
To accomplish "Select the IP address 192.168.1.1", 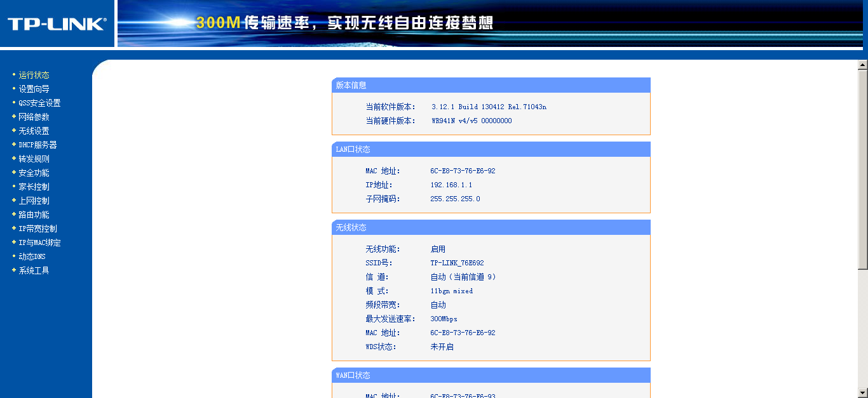I will click(x=451, y=185).
